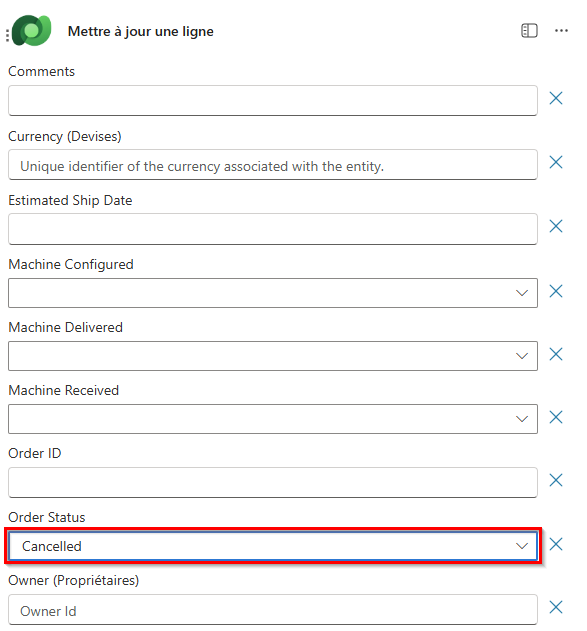Remove the Comments field with X
Viewport: 587px width, 631px height.
(556, 98)
